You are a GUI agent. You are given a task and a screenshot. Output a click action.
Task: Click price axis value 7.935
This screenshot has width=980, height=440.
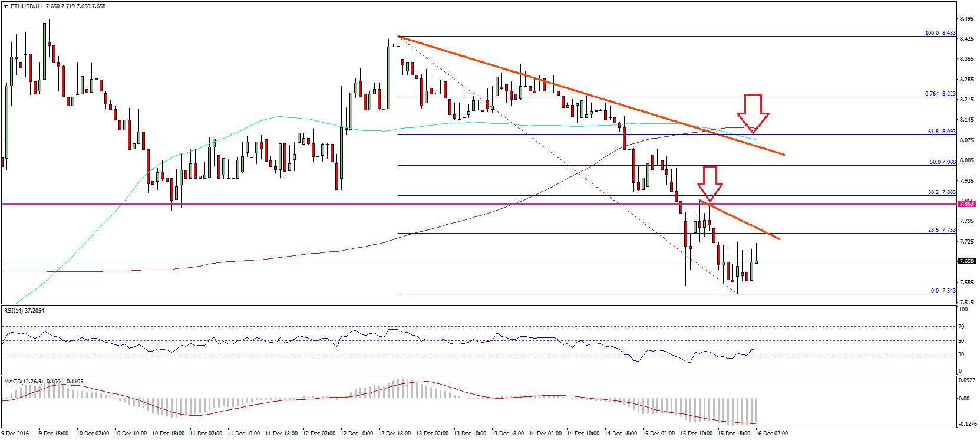(966, 181)
